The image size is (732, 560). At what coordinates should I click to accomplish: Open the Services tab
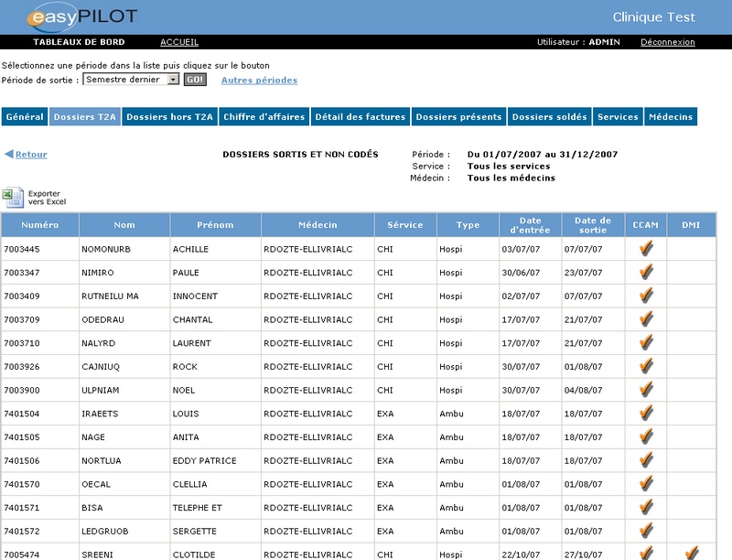(x=619, y=117)
